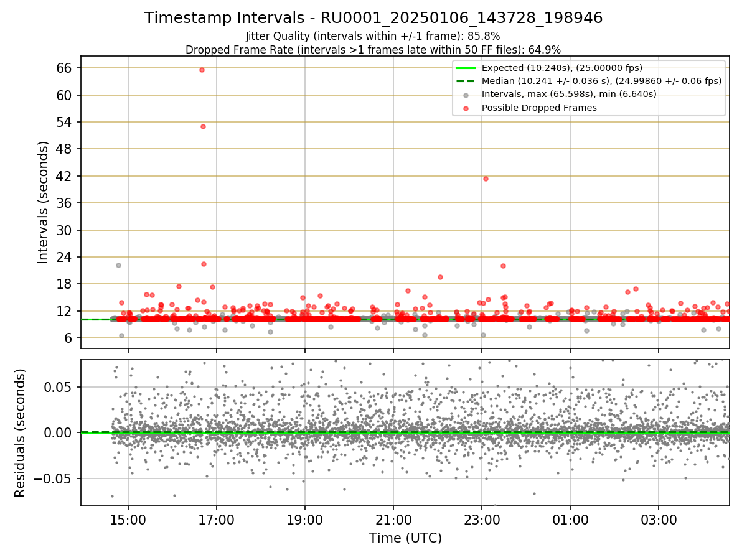This screenshot has width=747, height=560.
Task: Click the gray interval point near 22 seconds
Action: [118, 265]
